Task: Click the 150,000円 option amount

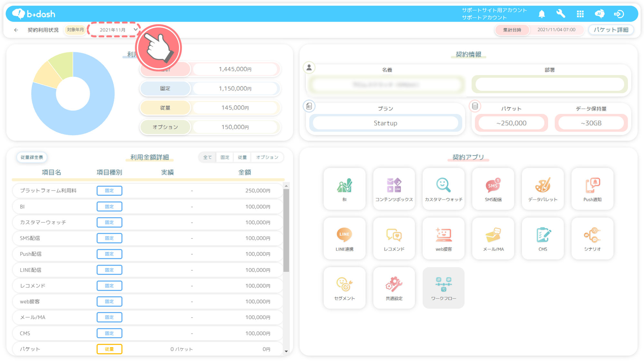Action: pos(235,127)
